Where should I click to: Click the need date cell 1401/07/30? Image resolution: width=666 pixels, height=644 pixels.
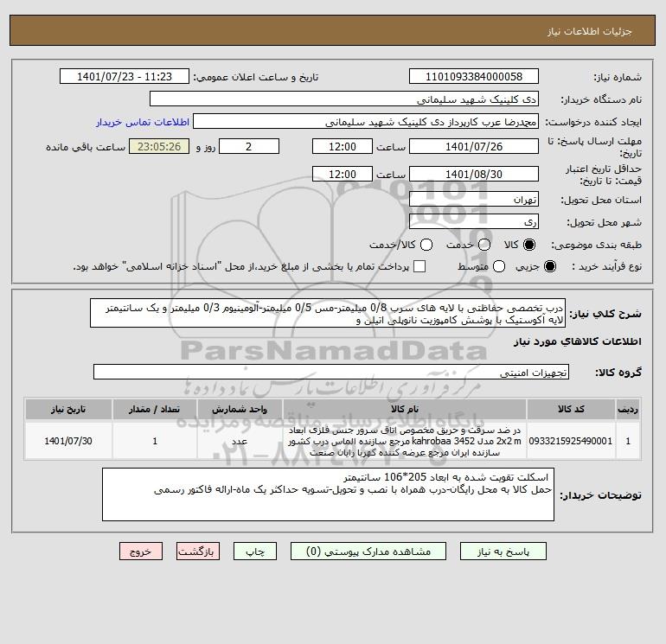pos(68,441)
